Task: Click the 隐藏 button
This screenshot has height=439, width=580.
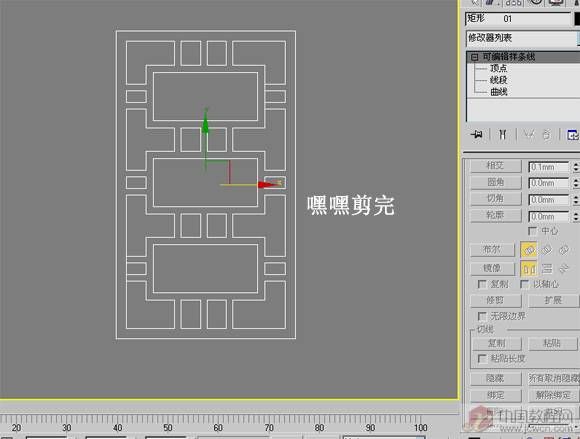Action: point(496,379)
